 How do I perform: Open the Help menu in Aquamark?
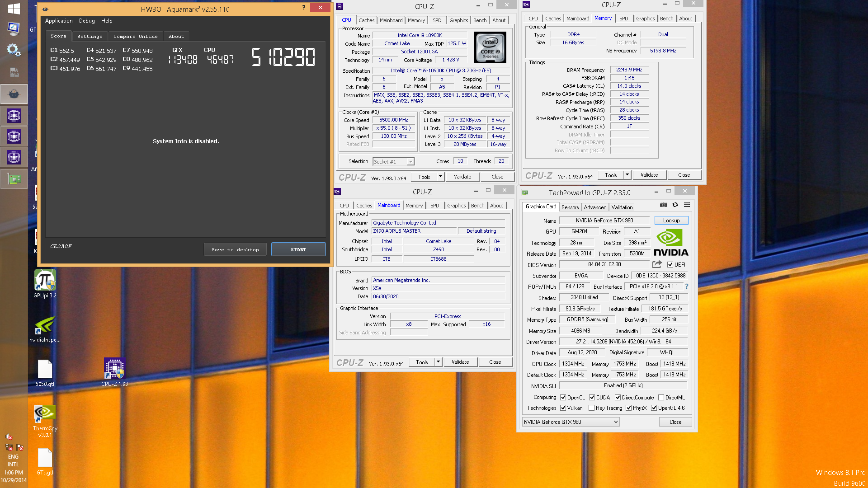click(x=107, y=21)
